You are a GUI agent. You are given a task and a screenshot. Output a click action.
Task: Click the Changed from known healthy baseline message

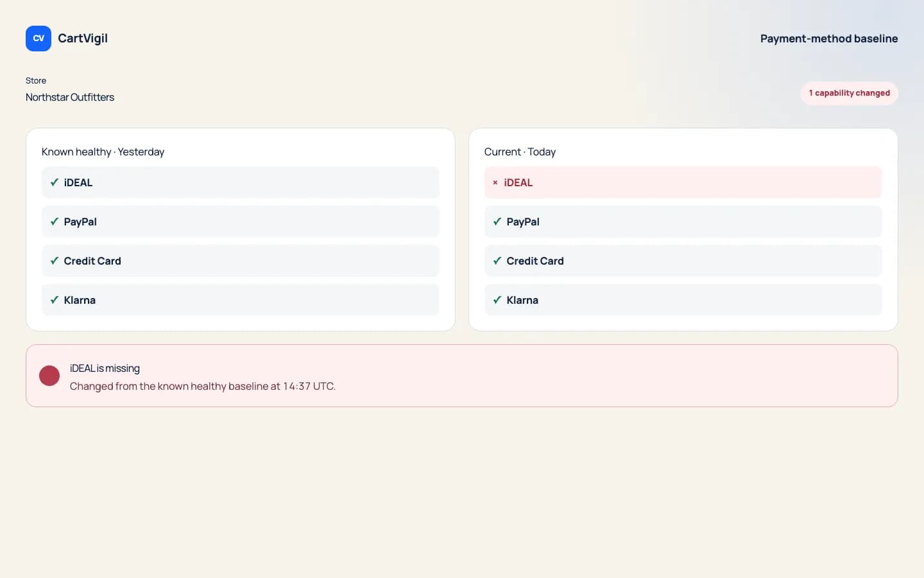tap(203, 386)
